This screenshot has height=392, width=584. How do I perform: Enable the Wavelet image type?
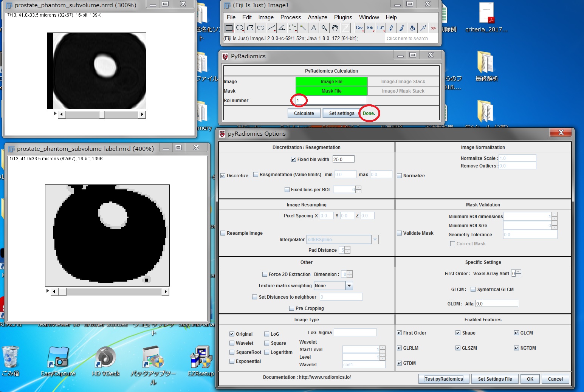coord(232,343)
